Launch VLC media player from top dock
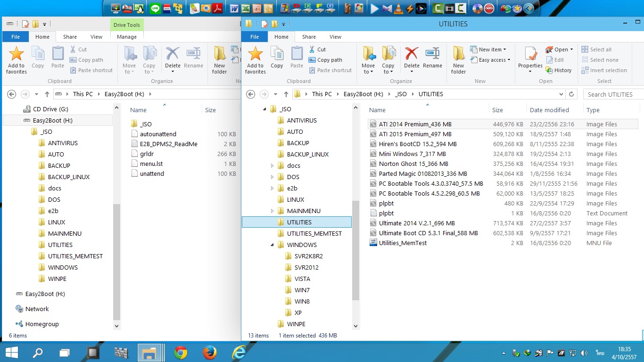The image size is (644, 362). click(x=398, y=8)
